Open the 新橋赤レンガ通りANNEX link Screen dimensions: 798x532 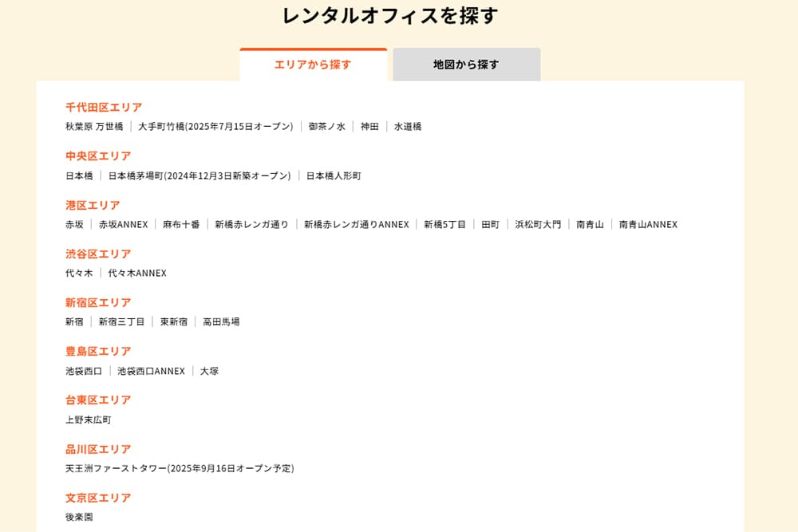(x=356, y=224)
